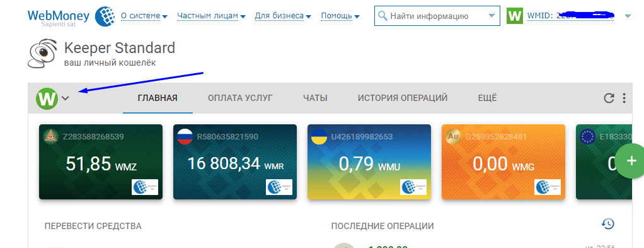Open the ЧАТЫ tab
Image resolution: width=644 pixels, height=248 pixels.
point(315,98)
